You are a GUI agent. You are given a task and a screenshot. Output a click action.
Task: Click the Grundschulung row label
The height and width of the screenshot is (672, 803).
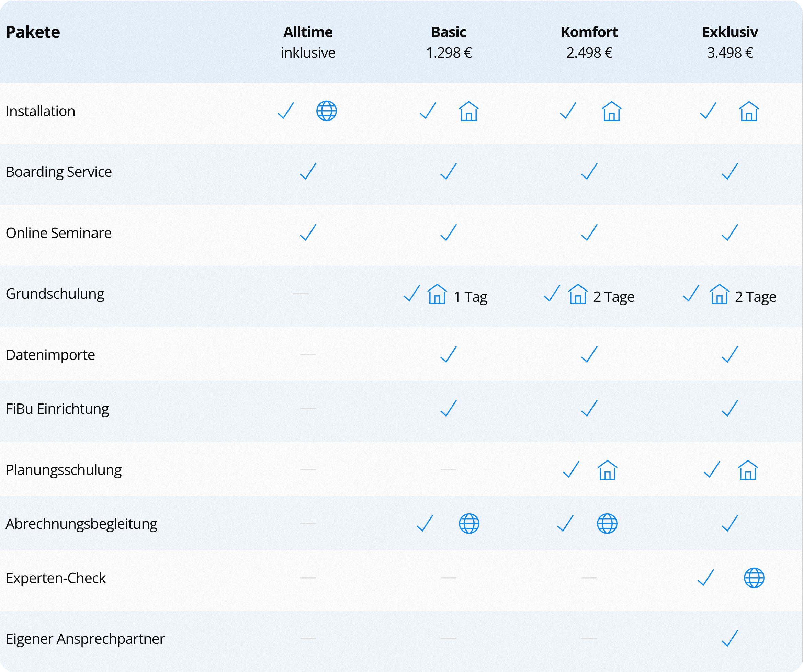55,294
